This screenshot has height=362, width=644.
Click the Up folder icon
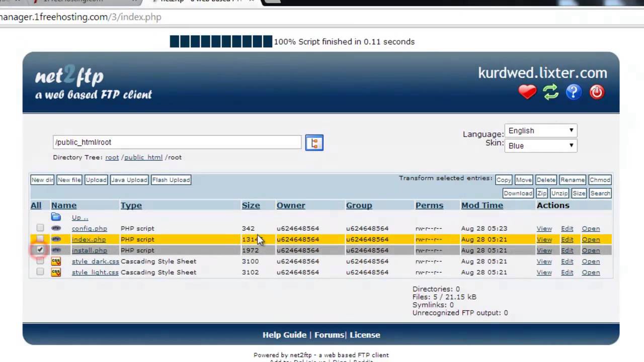pyautogui.click(x=56, y=217)
